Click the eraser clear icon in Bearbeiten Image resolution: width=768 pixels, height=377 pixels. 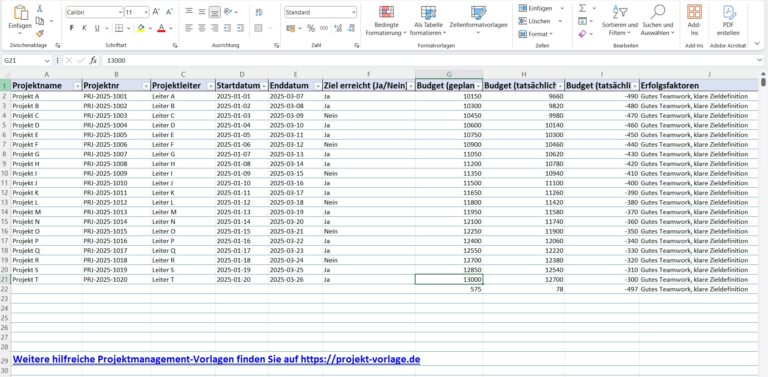click(582, 34)
